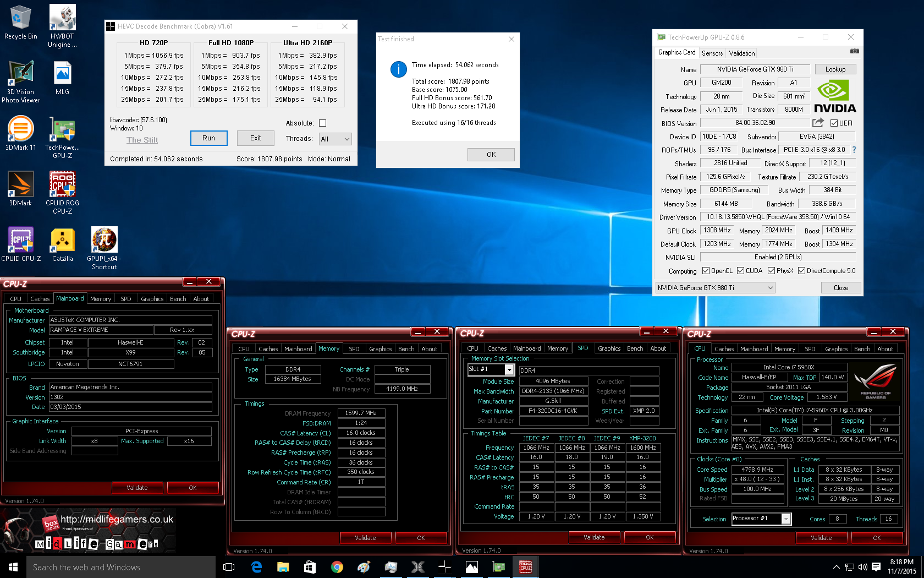Toggle the CUDA checkbox in GPU-Z
The height and width of the screenshot is (578, 924).
(x=740, y=271)
